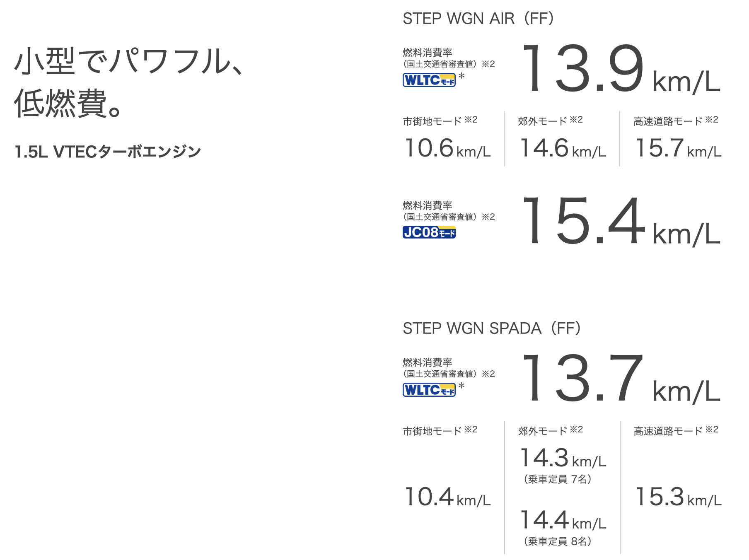Click the 乗車定員 7名 caption

558,479
